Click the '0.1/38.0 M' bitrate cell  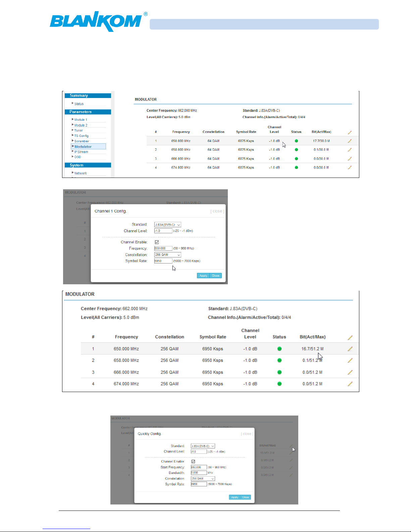(321, 150)
